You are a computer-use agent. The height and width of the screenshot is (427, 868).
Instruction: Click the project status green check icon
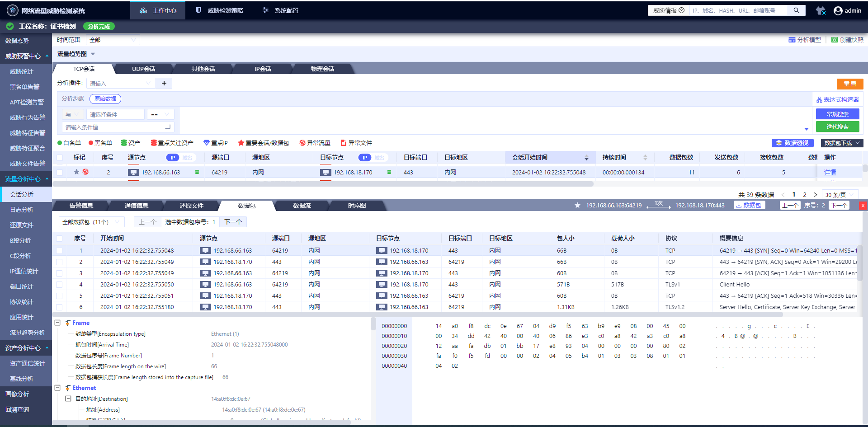coord(9,26)
